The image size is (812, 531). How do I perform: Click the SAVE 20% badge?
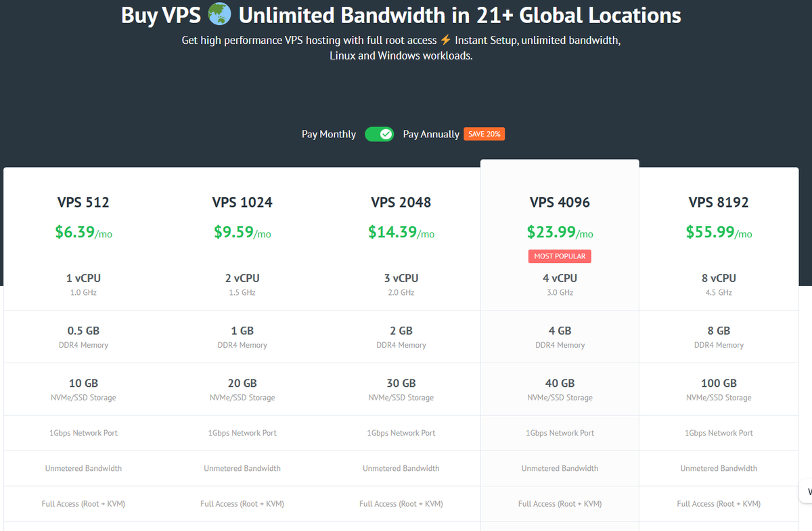point(484,134)
